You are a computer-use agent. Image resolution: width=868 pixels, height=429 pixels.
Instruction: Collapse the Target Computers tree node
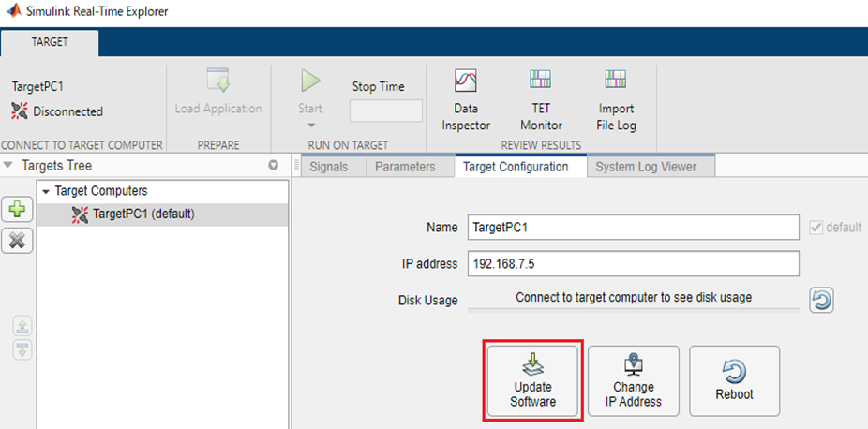(x=46, y=191)
